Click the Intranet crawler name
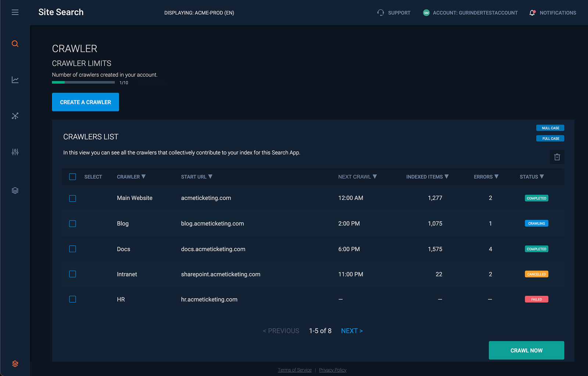 [127, 274]
